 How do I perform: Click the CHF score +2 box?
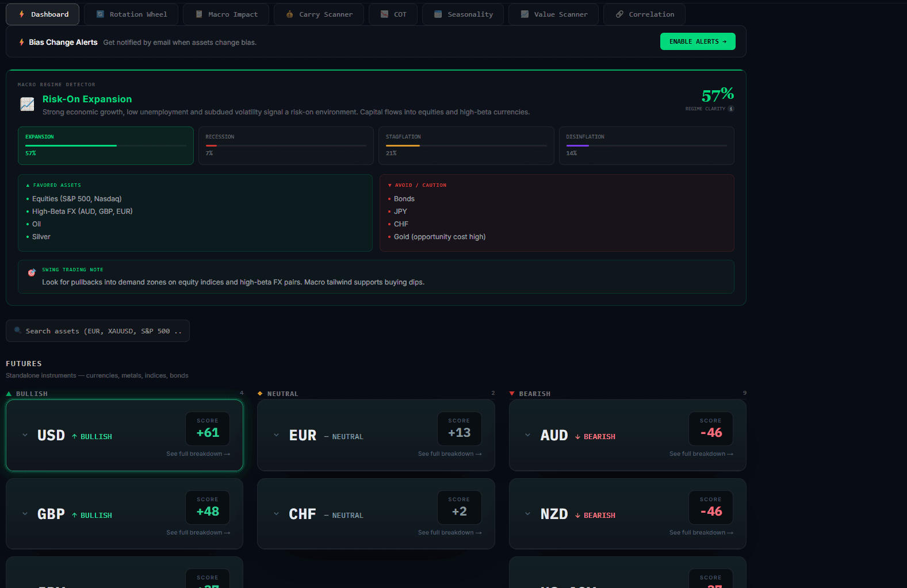tap(459, 508)
